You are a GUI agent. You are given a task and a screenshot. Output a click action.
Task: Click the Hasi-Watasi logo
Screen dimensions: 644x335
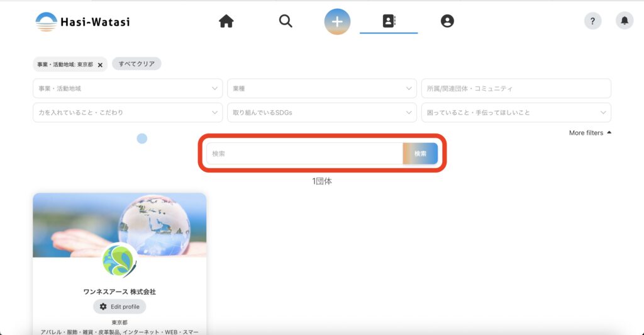click(x=82, y=21)
